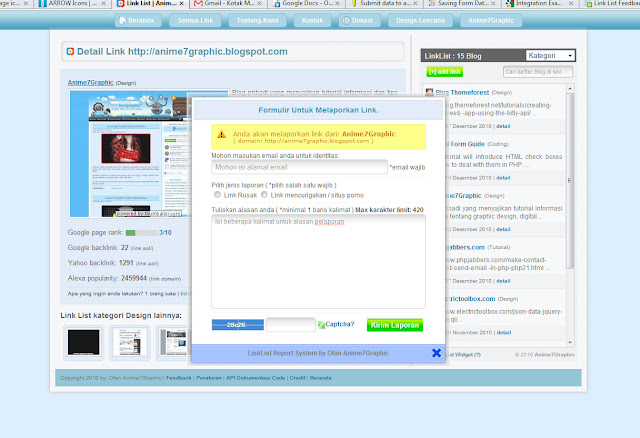Click the email address input field
Image resolution: width=640 pixels, height=438 pixels.
pyautogui.click(x=299, y=167)
